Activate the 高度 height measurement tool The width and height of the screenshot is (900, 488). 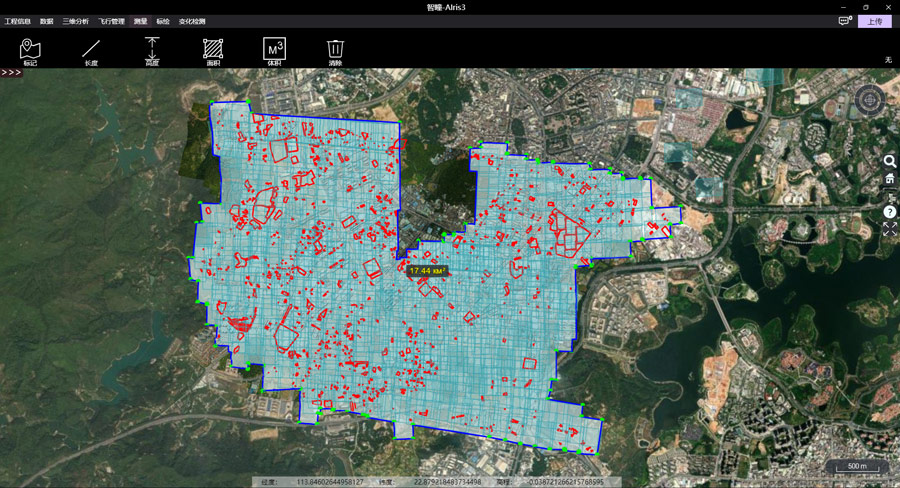tap(152, 50)
